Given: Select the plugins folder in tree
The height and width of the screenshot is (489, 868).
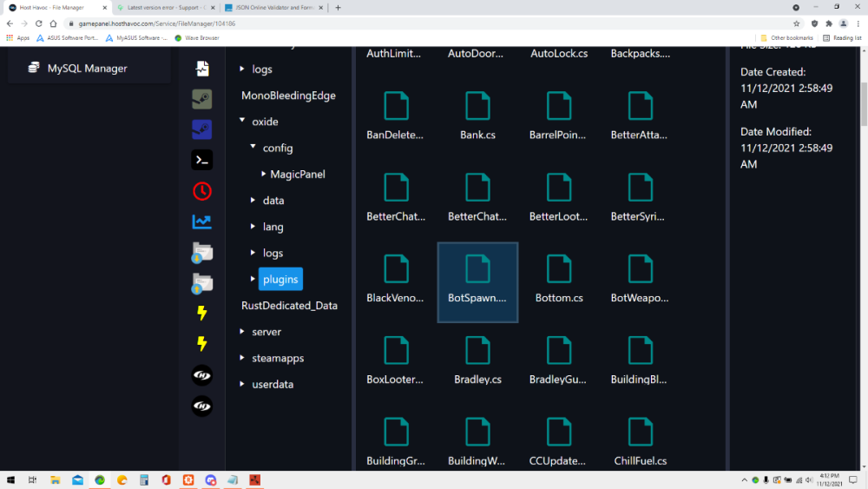Looking at the screenshot, I should [280, 279].
